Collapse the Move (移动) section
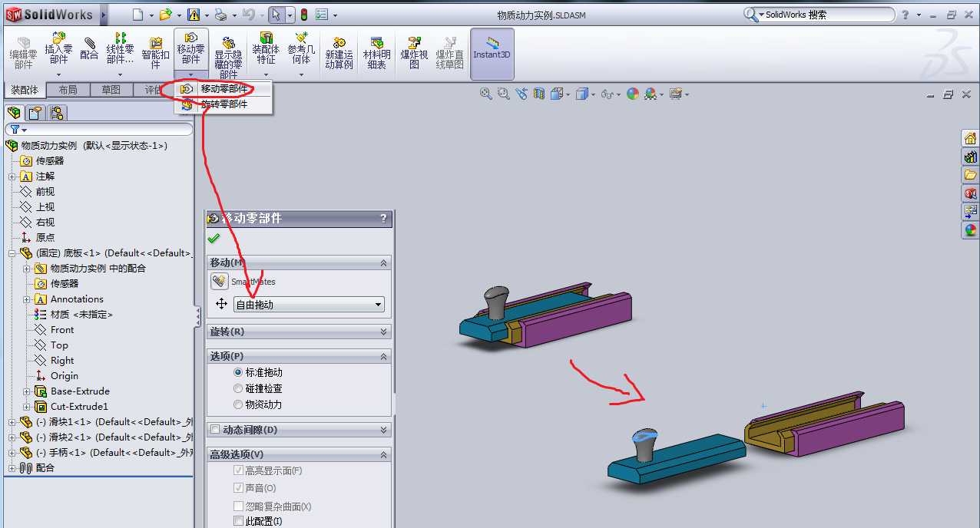This screenshot has width=980, height=528. point(384,263)
